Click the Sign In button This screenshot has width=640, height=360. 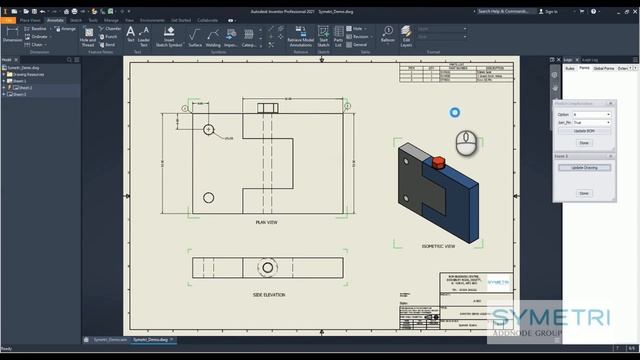tap(548, 11)
